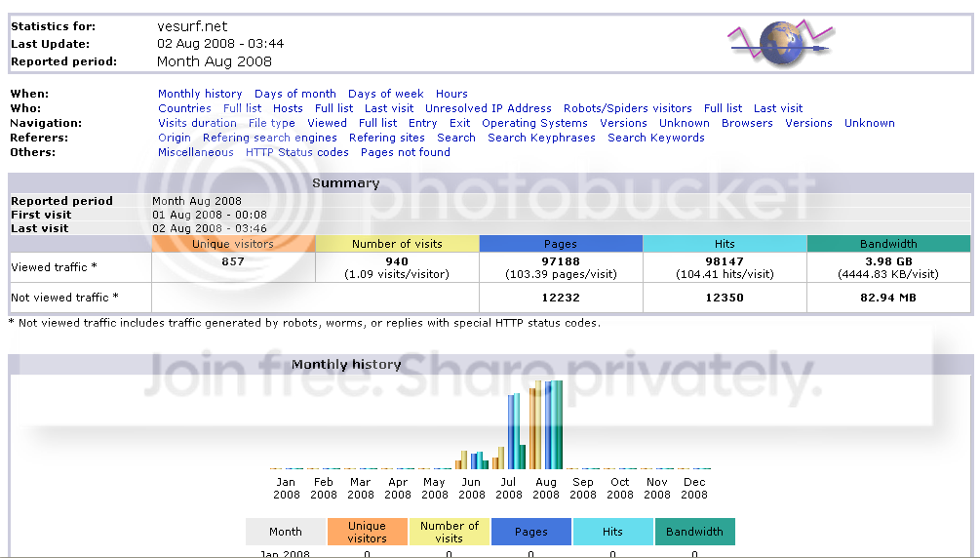Open Versions link after Browsers

(808, 123)
